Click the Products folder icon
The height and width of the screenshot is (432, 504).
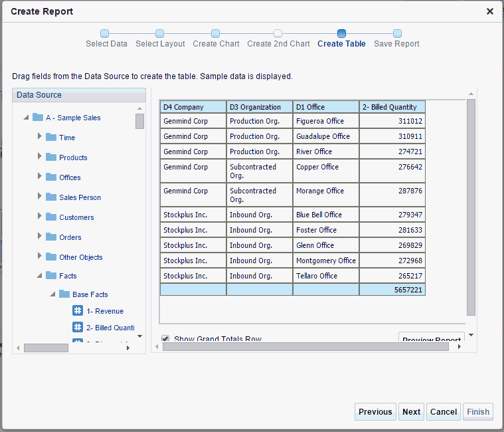51,158
